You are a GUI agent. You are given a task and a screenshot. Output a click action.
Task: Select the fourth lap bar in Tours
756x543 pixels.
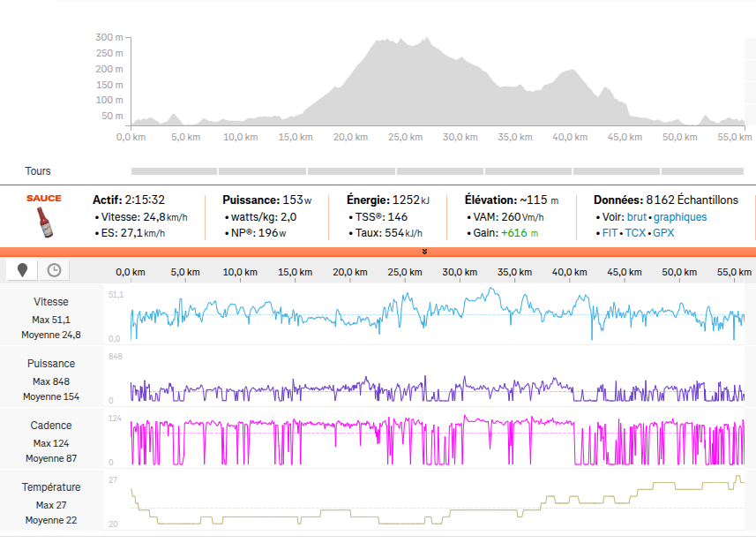(x=439, y=171)
